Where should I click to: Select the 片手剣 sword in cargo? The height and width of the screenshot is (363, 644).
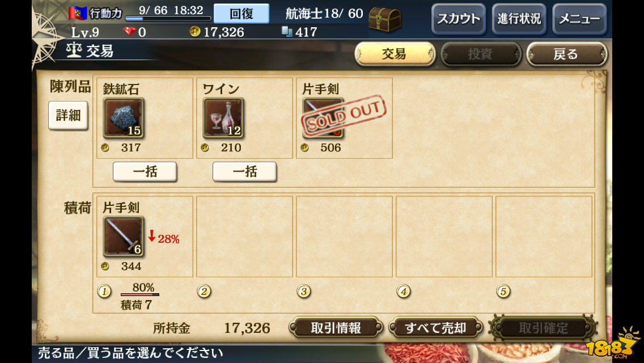coord(123,236)
